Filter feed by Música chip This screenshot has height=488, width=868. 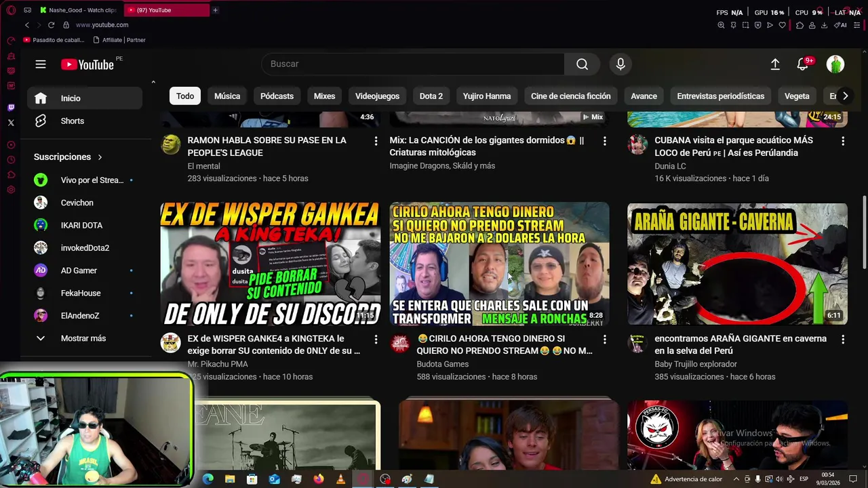(x=227, y=96)
